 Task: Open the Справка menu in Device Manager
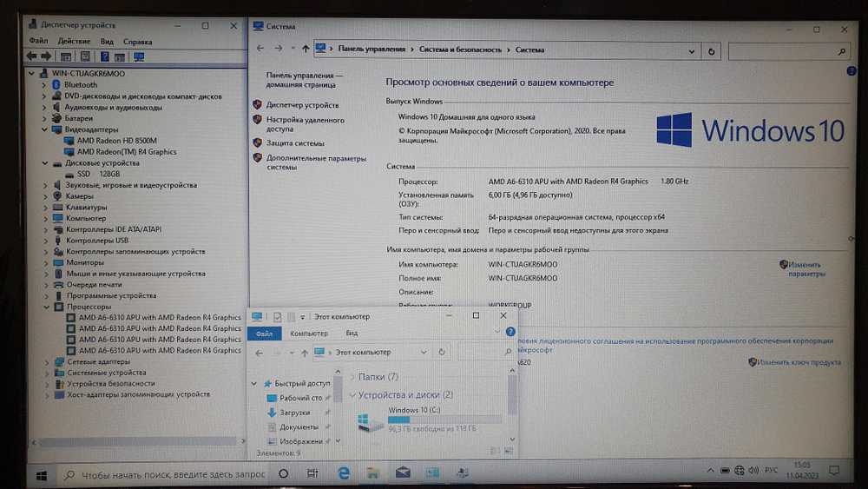137,42
